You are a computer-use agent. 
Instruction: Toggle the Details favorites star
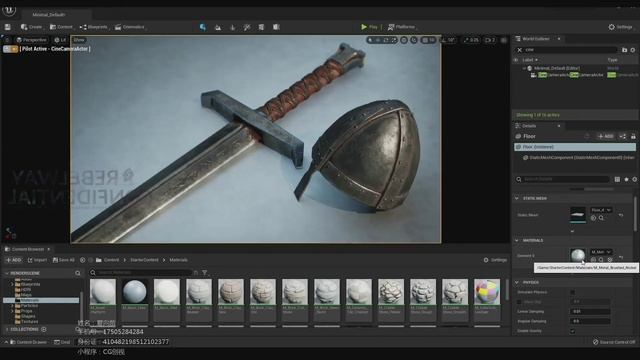pos(626,179)
